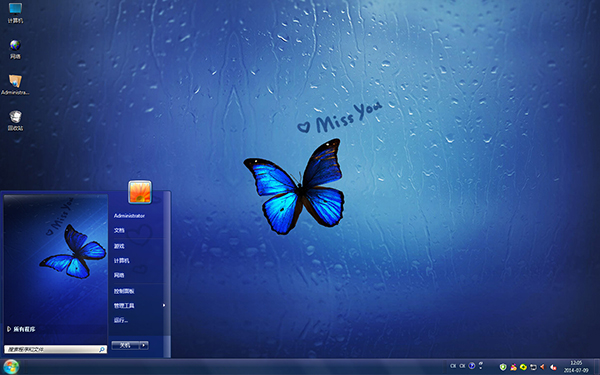Click the volume speaker tray icon
The height and width of the screenshot is (375, 600).
click(542, 367)
